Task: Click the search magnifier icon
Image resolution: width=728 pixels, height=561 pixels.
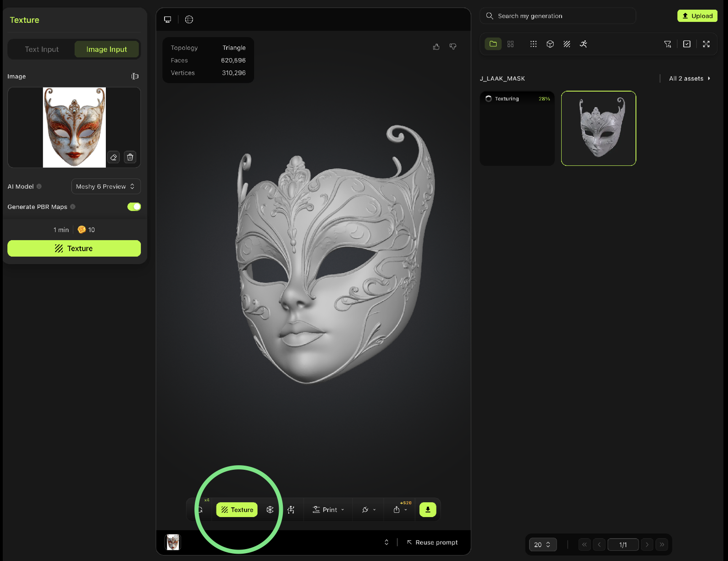Action: coord(490,16)
